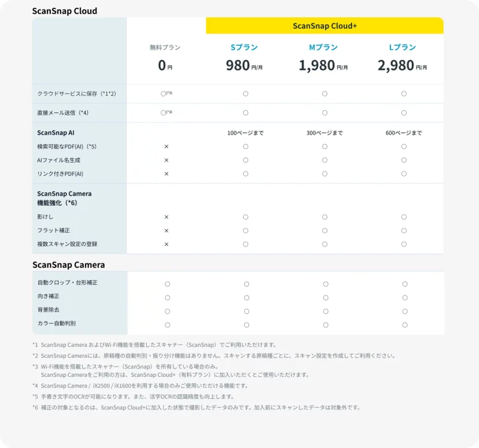Screen dimensions: 479x448
Task: Click the 2,980円/月 price
Action: [x=402, y=65]
